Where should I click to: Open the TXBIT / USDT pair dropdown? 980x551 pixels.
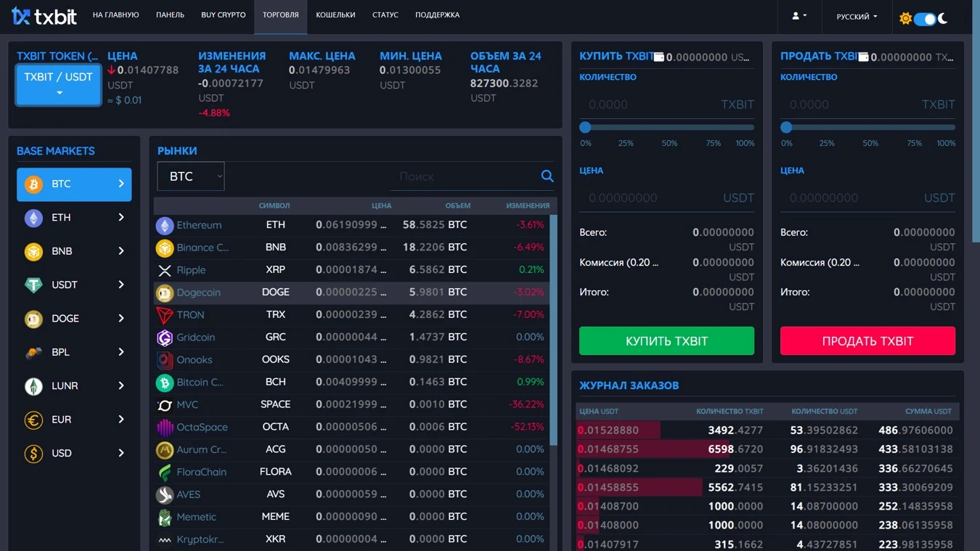(x=58, y=84)
